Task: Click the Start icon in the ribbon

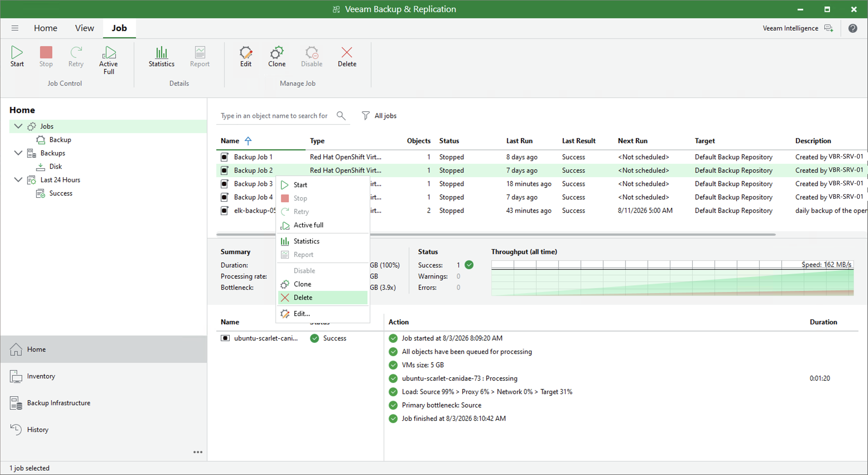Action: (x=17, y=52)
